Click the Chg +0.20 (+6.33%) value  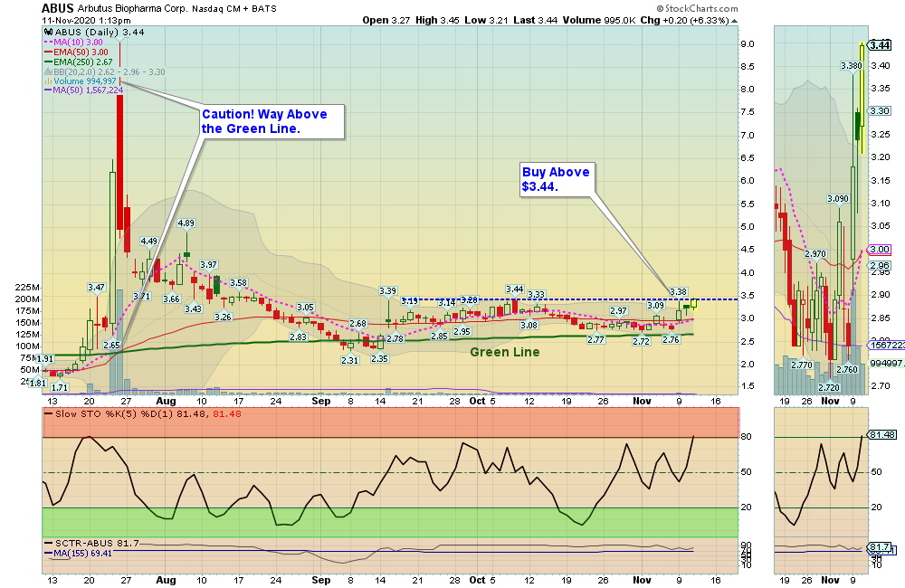pyautogui.click(x=684, y=20)
